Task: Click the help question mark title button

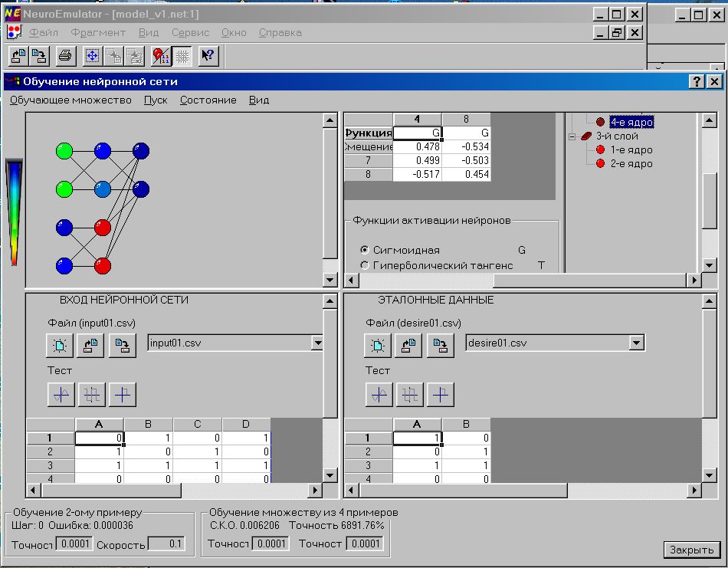Action: coord(697,81)
